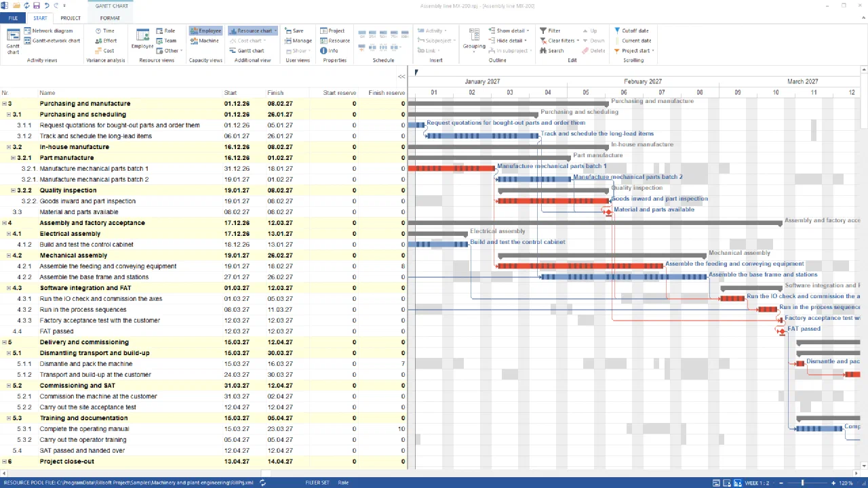Show Cost variance analysis

coord(104,51)
